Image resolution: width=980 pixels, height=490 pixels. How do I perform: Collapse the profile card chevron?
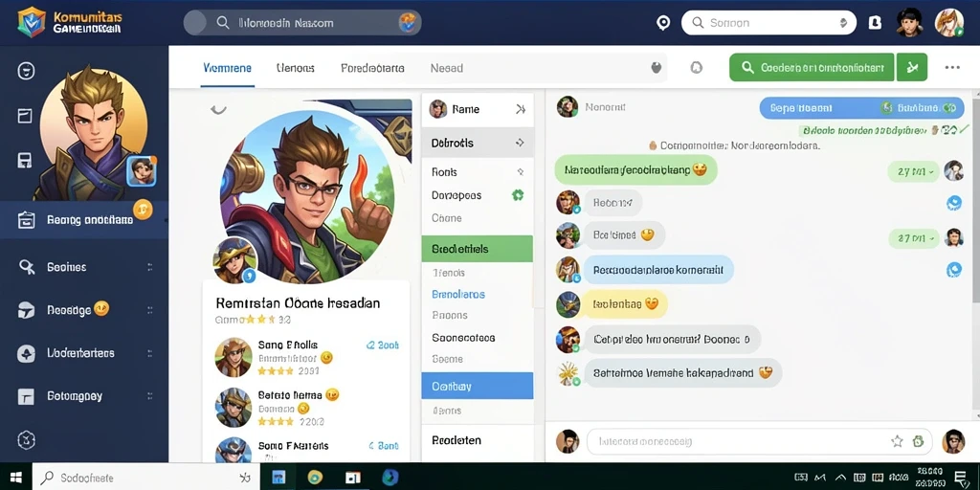218,110
